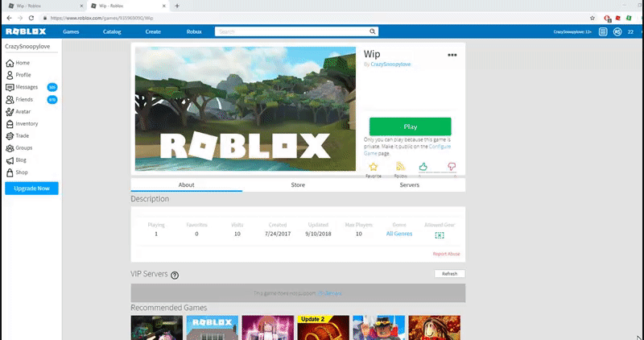Screen dimensions: 644x340
Task: Close the active Wip browser tab
Action: tap(164, 6)
